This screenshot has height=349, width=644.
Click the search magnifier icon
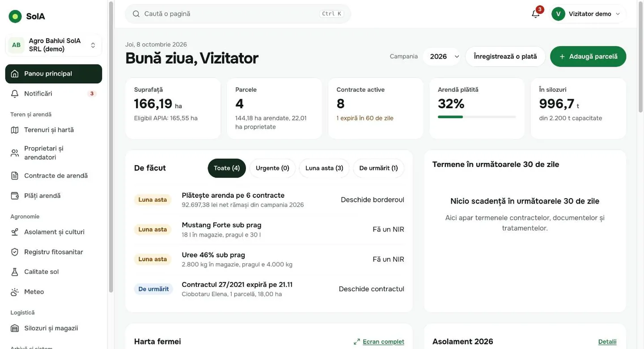click(136, 14)
